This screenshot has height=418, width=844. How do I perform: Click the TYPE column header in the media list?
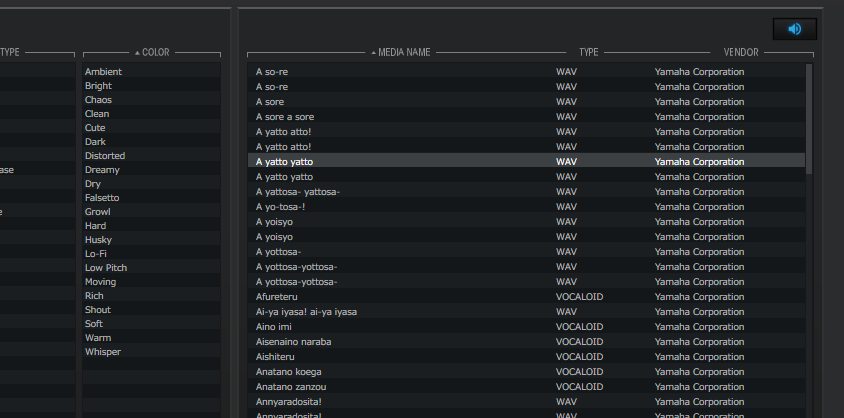pyautogui.click(x=588, y=52)
